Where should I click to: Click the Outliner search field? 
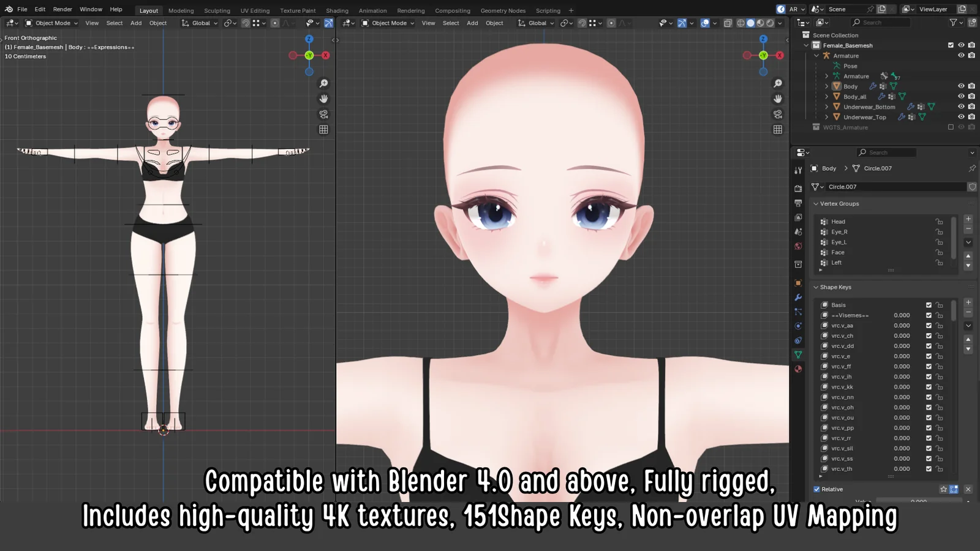pos(880,22)
